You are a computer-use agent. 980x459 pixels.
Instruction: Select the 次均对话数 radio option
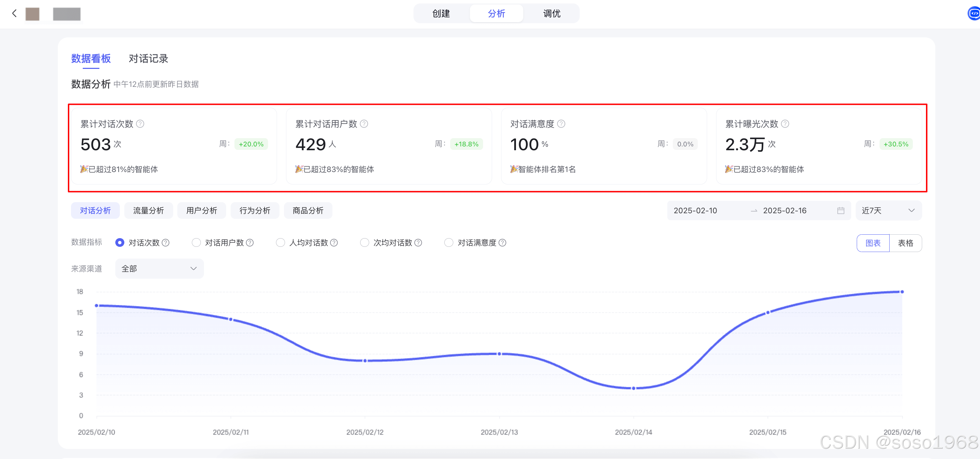coord(364,243)
